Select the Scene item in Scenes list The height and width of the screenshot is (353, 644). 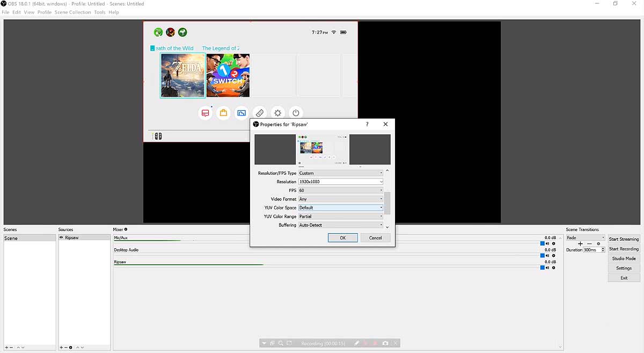[30, 238]
